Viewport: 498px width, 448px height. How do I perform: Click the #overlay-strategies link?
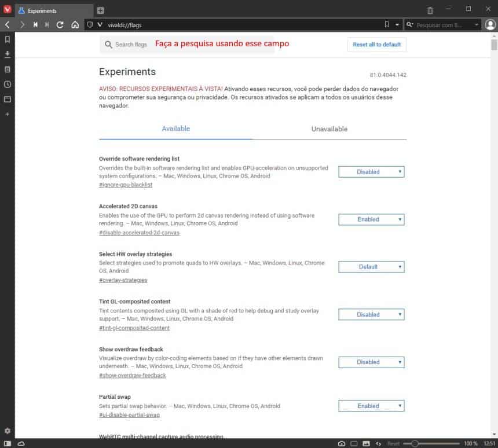click(x=123, y=280)
